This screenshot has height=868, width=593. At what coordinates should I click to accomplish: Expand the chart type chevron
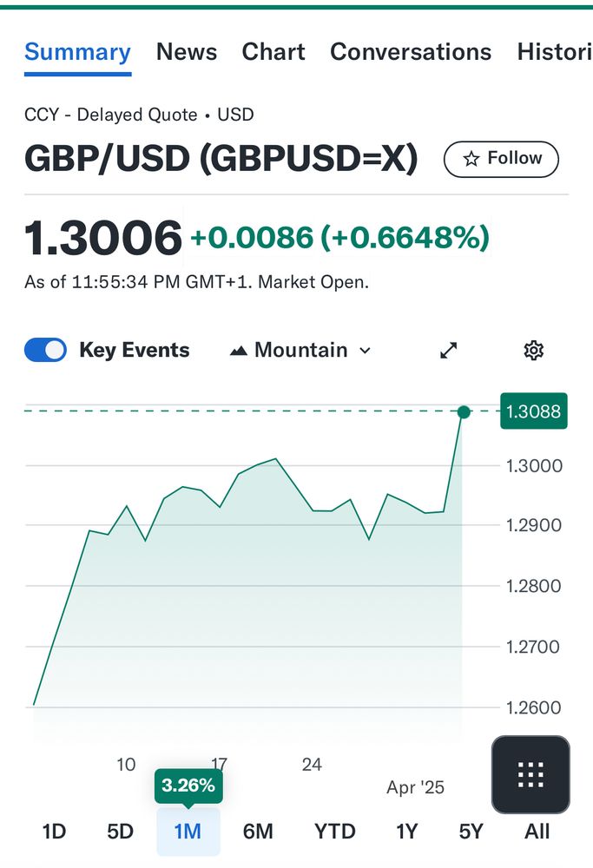click(x=365, y=350)
